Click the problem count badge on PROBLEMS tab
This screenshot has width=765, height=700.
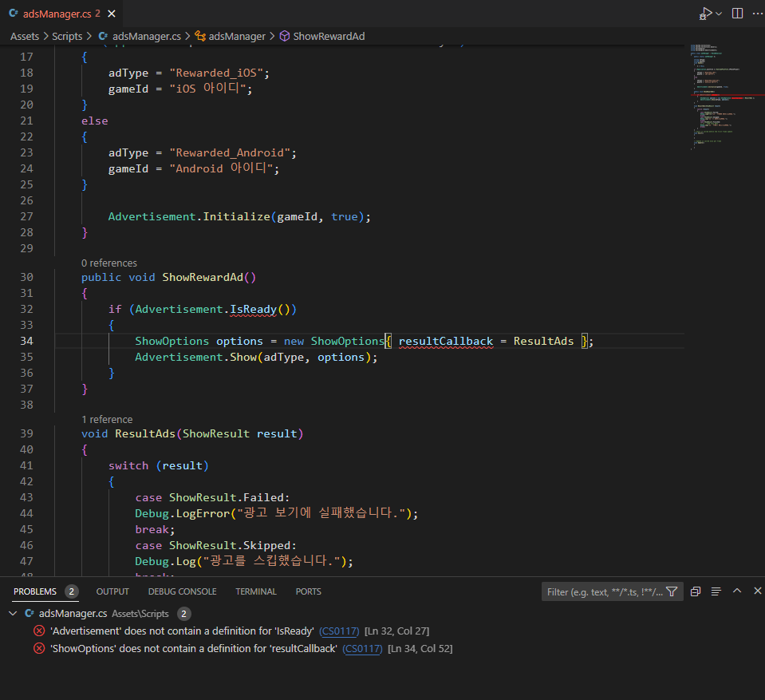pyautogui.click(x=72, y=591)
